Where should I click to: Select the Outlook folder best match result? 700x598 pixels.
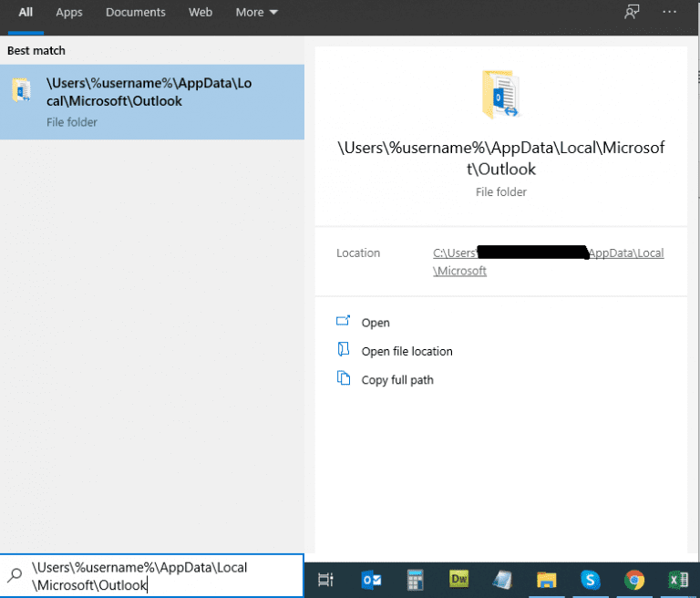point(152,102)
